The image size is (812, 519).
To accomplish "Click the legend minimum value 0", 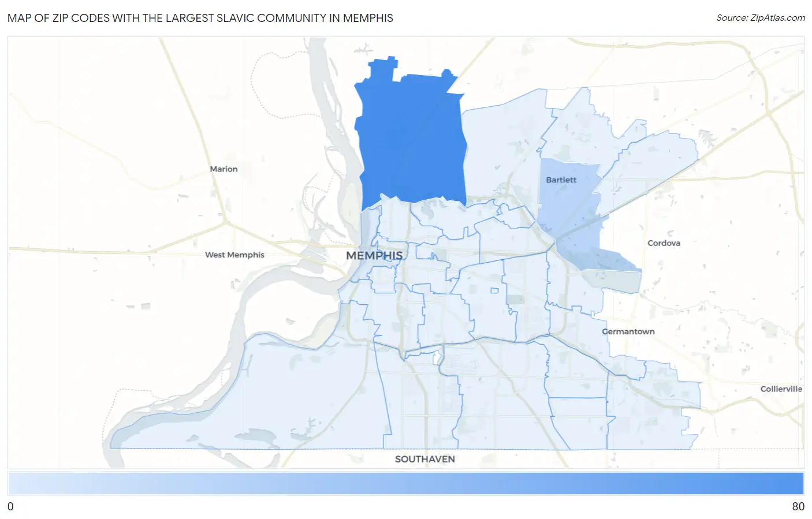I will 10,506.
